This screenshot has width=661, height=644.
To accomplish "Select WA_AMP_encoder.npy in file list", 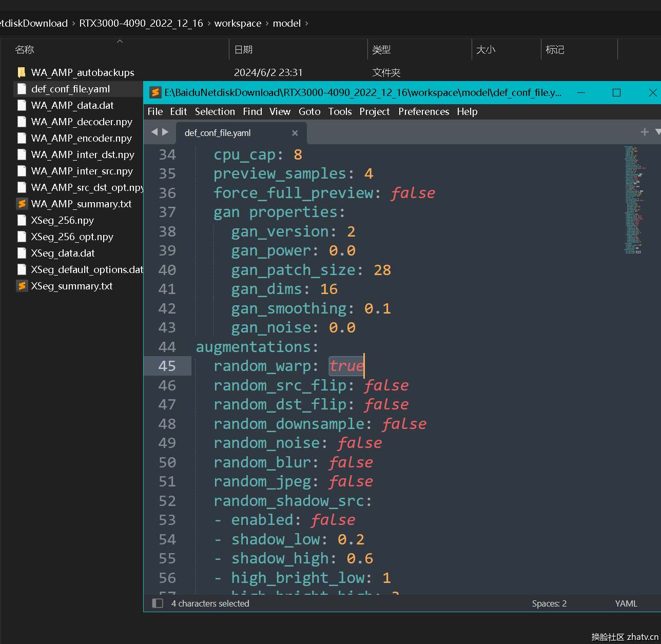I will click(x=81, y=138).
